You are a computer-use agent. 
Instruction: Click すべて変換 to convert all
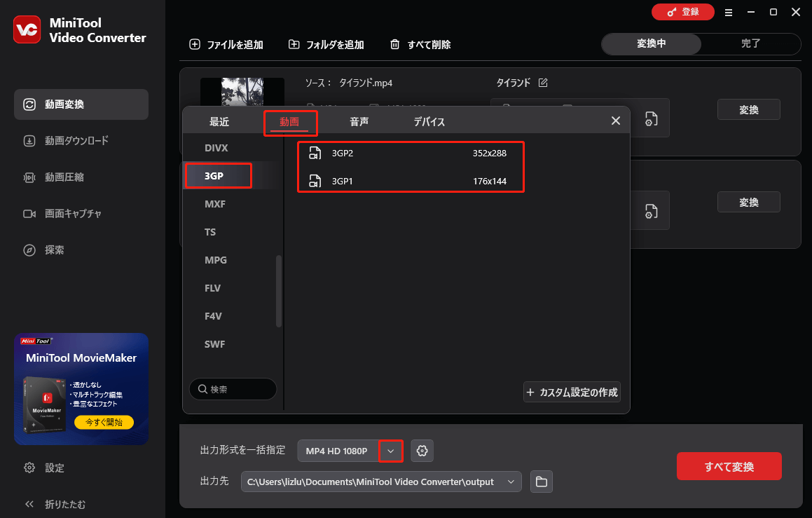729,466
